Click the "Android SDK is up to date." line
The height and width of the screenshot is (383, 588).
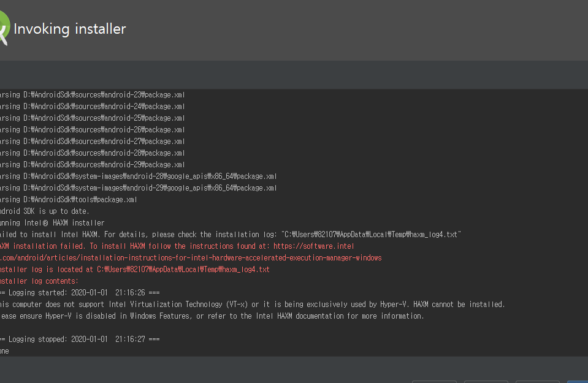[x=45, y=211]
